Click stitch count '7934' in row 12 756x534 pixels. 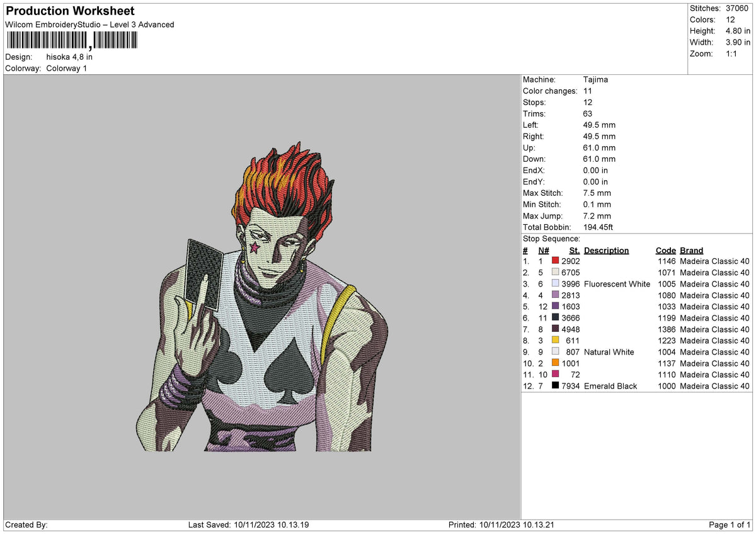571,386
